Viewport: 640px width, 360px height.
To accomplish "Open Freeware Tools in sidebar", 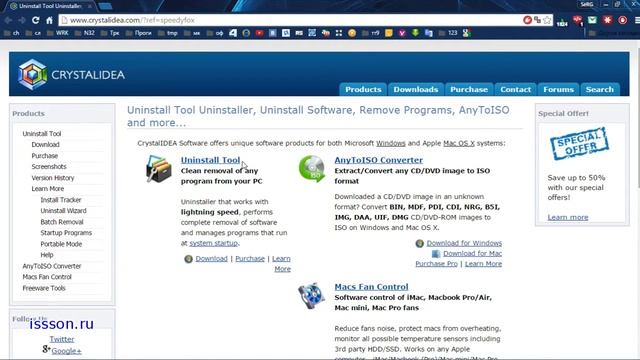I will tap(44, 288).
